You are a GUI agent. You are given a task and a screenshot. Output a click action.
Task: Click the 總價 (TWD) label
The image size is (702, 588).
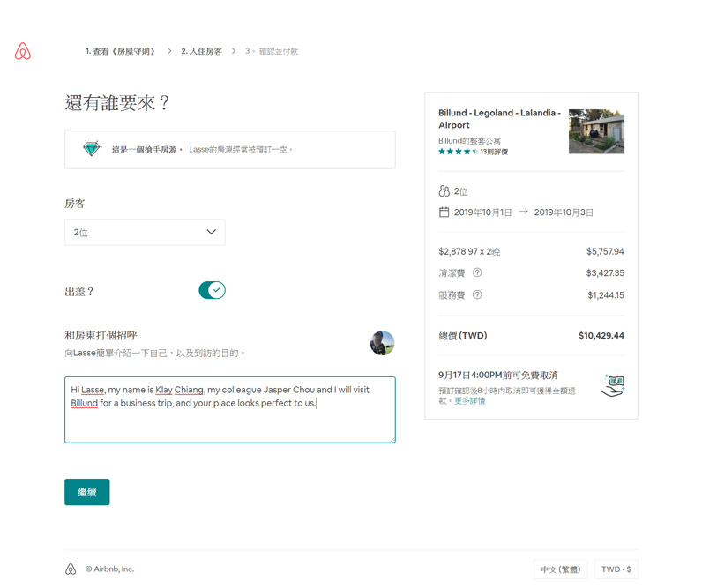coord(462,336)
